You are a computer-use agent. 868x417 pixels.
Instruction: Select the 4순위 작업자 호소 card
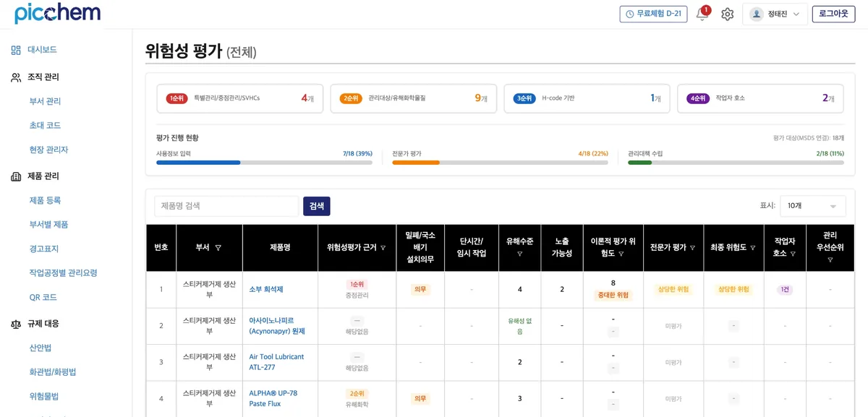(x=760, y=98)
